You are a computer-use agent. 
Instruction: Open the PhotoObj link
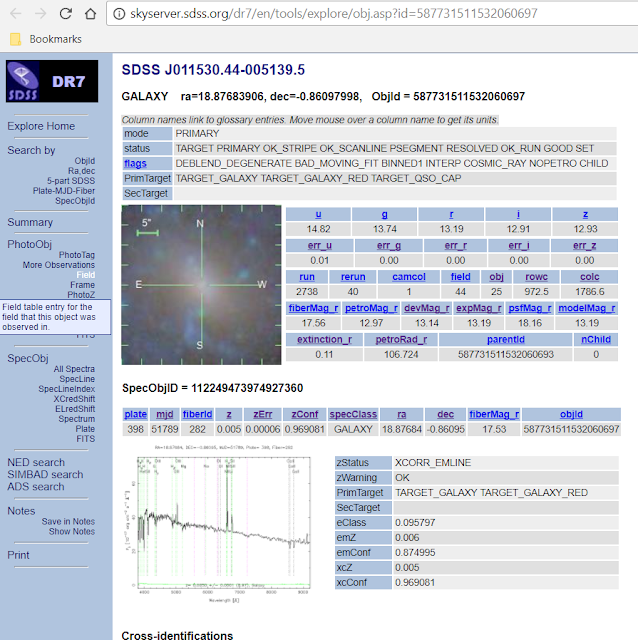pos(29,244)
